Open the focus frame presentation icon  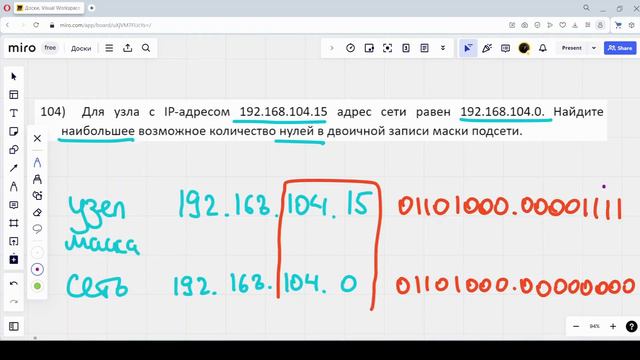click(387, 48)
